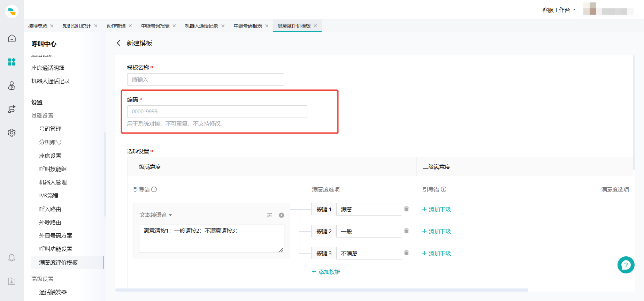Delete the 按键 1 满意 option

coord(406,209)
